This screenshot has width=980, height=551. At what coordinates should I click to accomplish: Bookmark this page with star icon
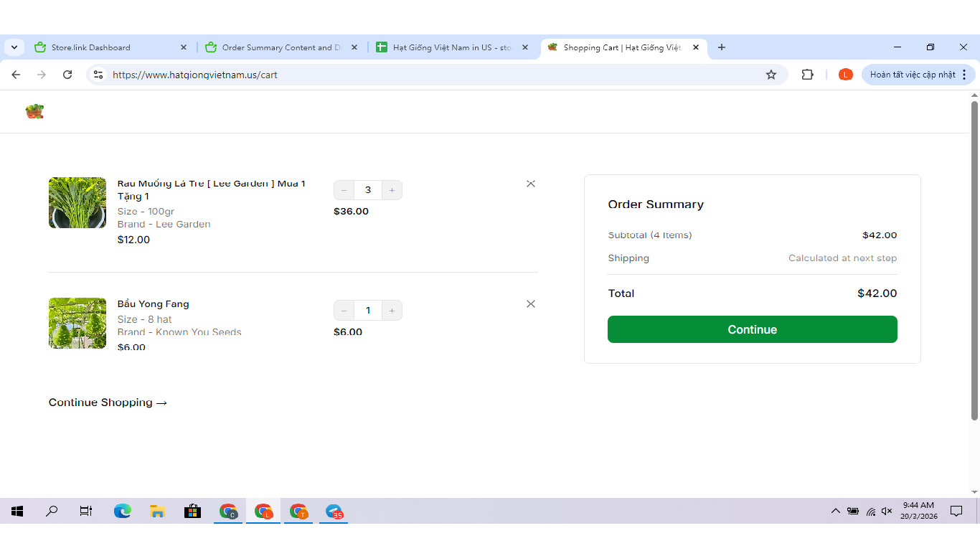(x=771, y=75)
